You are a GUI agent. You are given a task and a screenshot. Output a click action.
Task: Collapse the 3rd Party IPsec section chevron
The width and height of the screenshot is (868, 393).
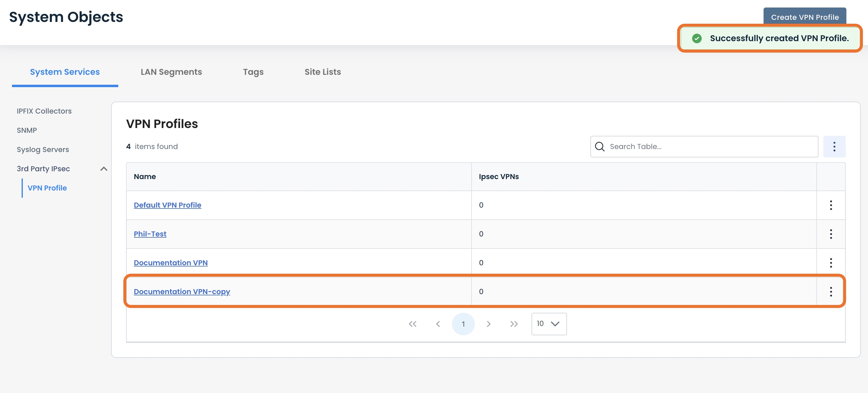104,169
